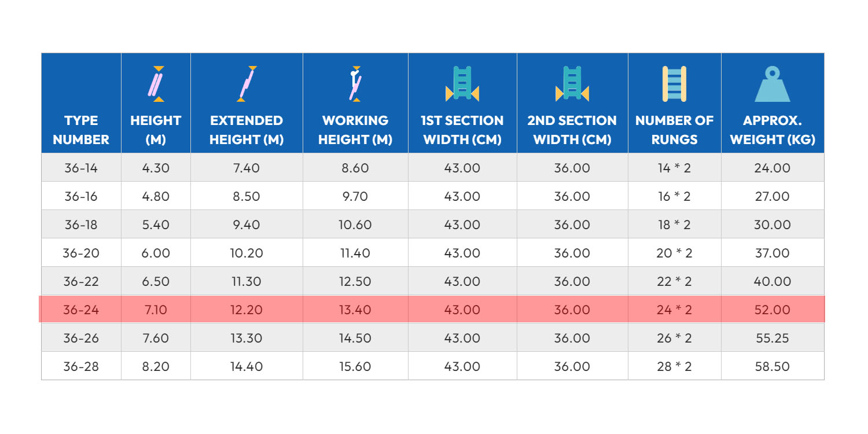Select the 4.30 height value
Image resolution: width=868 pixels, height=434 pixels.
(155, 168)
